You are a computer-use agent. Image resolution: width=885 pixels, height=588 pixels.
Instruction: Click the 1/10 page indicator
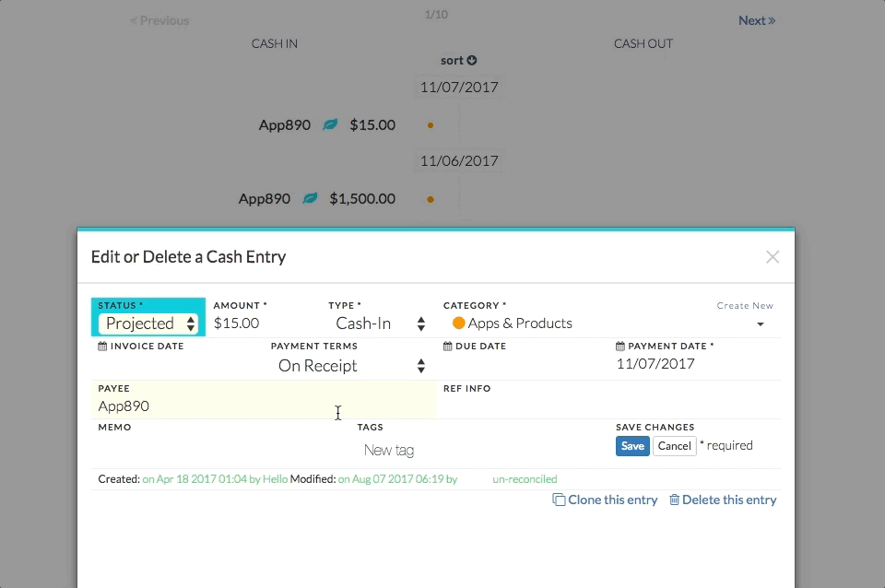tap(436, 14)
